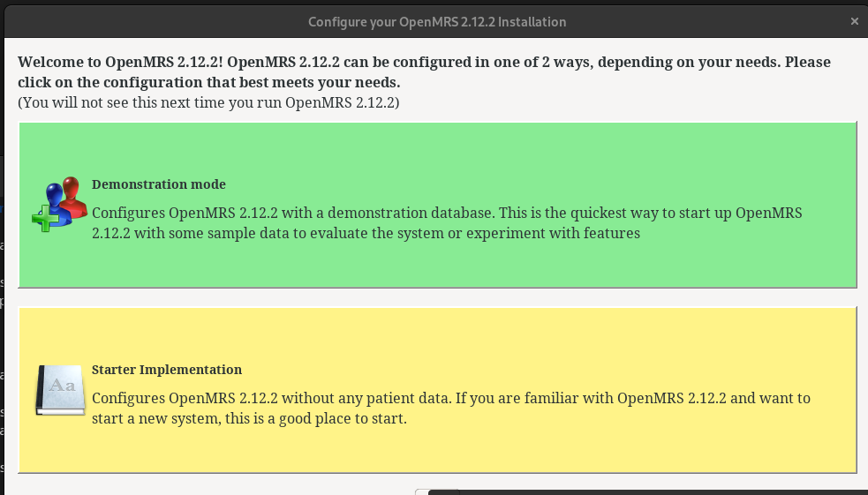Select the Starter Implementation heading
The image size is (868, 495).
point(167,370)
